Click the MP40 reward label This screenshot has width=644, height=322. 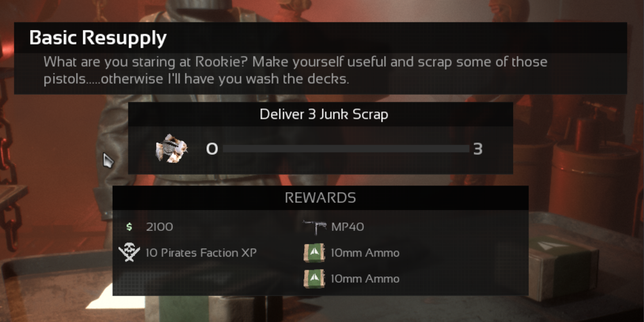[x=347, y=227]
